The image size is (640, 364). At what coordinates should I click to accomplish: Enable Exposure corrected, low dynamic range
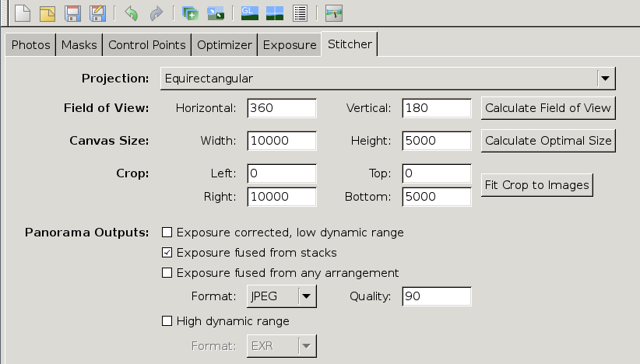pos(167,233)
